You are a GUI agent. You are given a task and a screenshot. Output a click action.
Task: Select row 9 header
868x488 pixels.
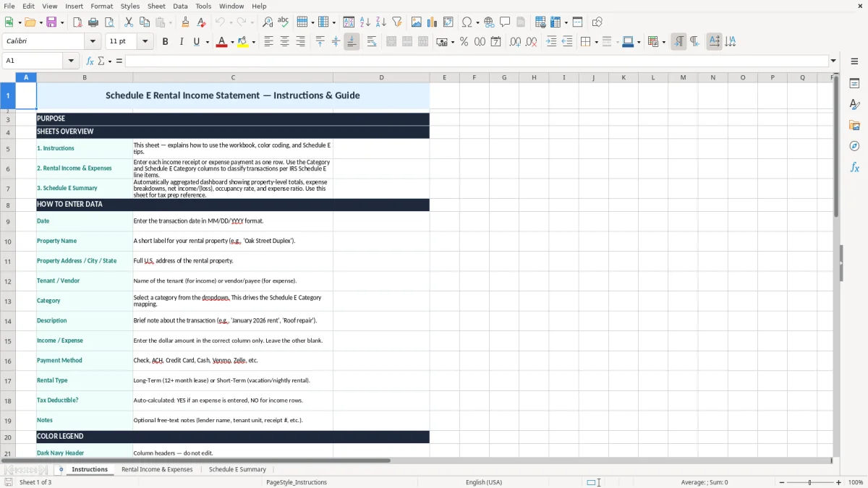pos(8,221)
